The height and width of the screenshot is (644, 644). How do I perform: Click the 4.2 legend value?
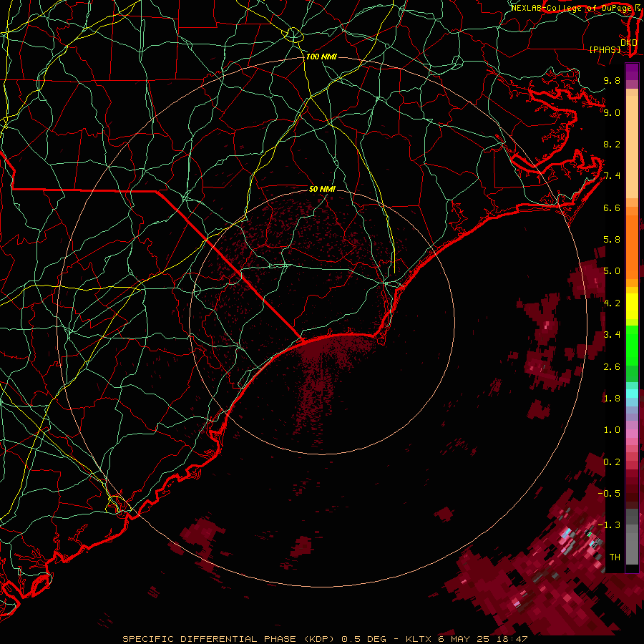(612, 303)
